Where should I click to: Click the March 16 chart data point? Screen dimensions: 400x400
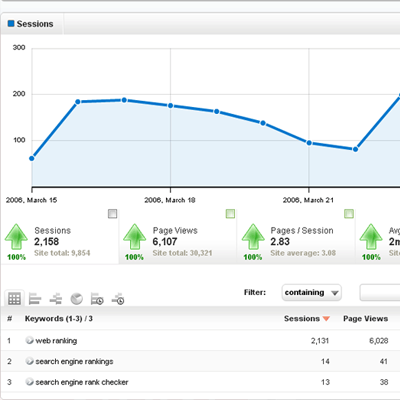[78, 102]
